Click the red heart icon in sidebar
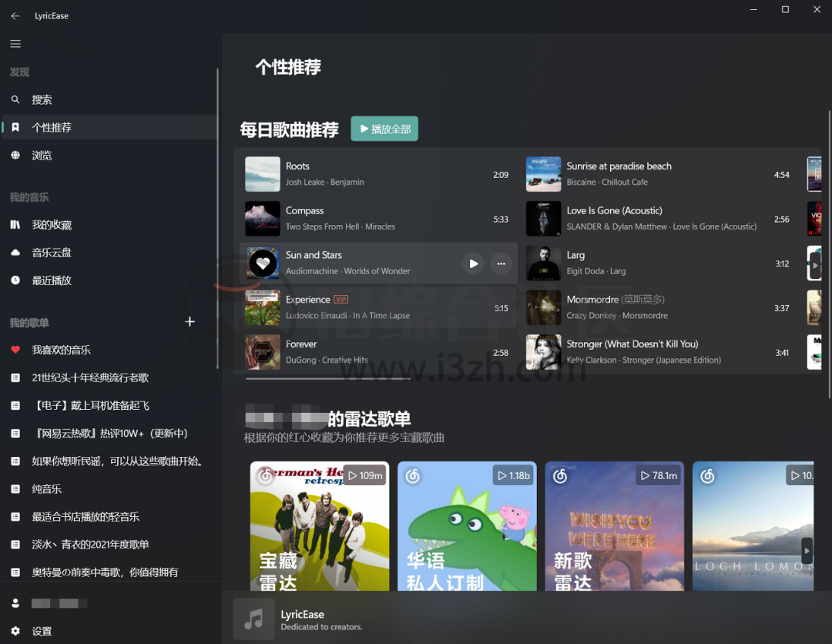This screenshot has height=644, width=832. pos(15,350)
